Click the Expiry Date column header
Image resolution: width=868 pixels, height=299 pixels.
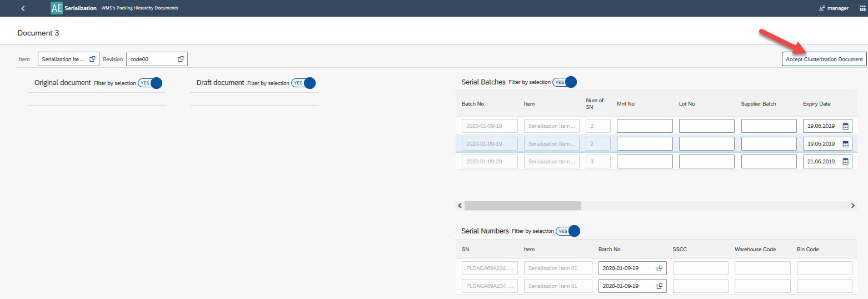click(817, 104)
